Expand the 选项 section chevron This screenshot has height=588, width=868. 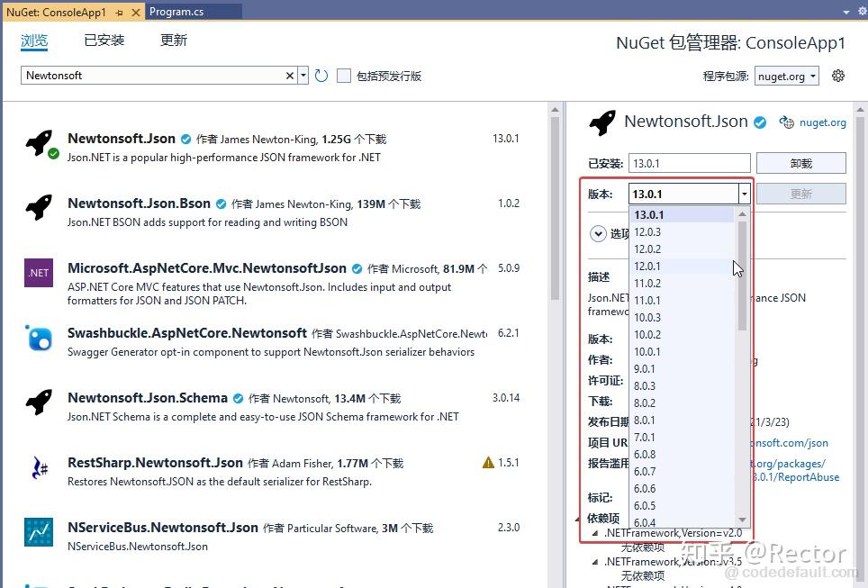598,234
